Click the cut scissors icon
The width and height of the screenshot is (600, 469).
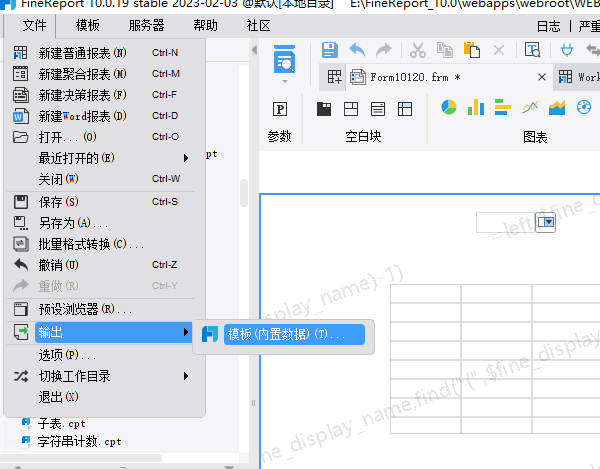click(x=417, y=50)
